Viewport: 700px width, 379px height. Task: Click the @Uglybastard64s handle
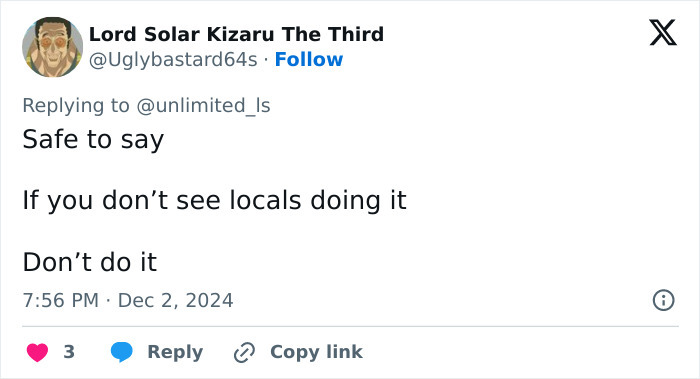click(x=173, y=60)
